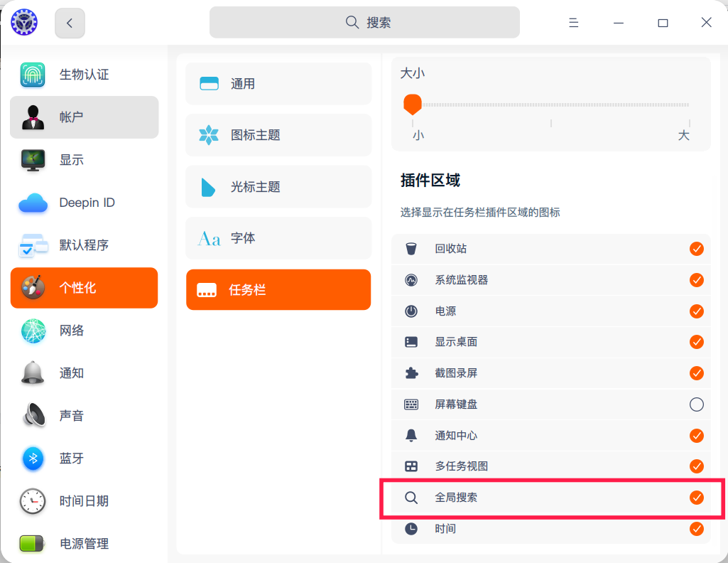This screenshot has width=728, height=563.
Task: Select 通知 settings from the sidebar
Action: [84, 373]
